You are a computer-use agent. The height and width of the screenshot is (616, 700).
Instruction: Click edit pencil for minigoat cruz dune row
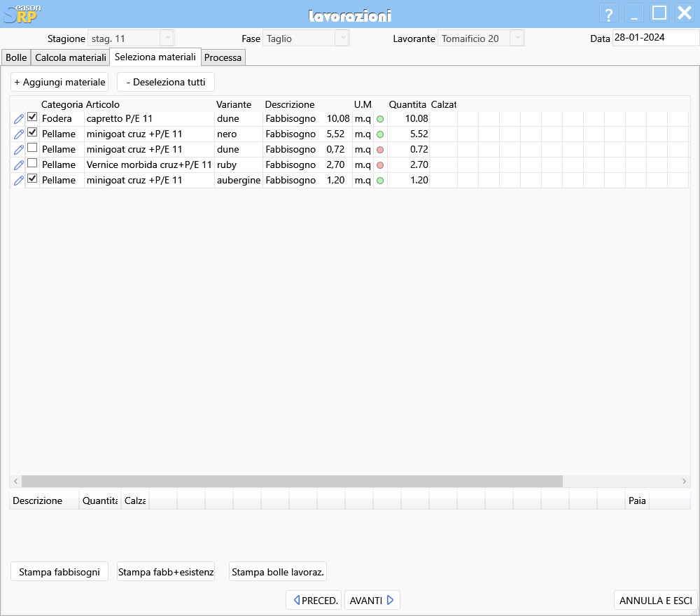[x=18, y=150]
